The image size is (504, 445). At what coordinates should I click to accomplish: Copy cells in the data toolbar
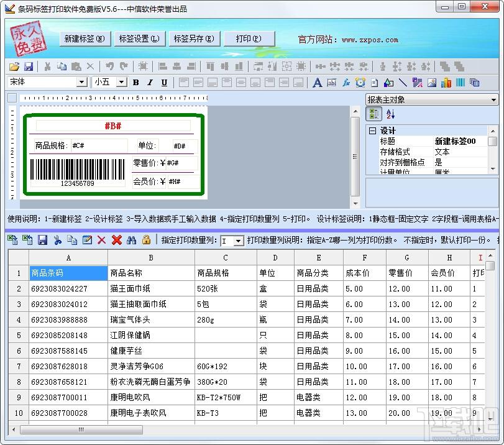point(72,240)
